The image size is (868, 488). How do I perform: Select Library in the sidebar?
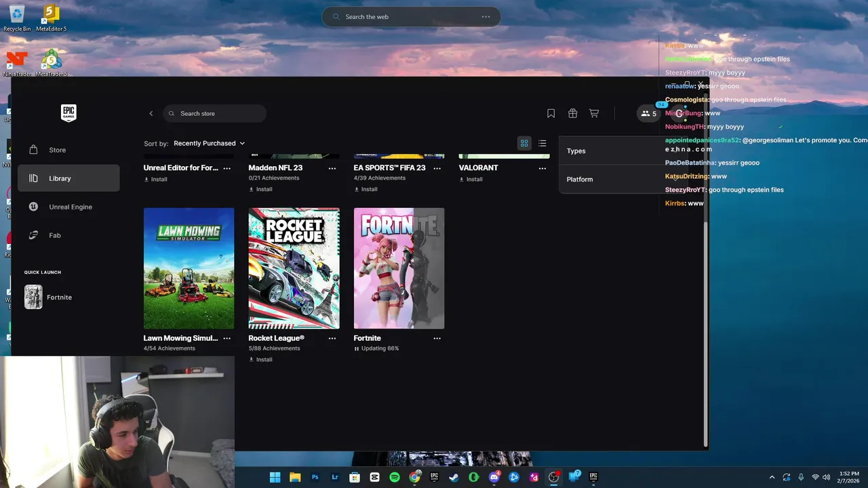coord(68,178)
